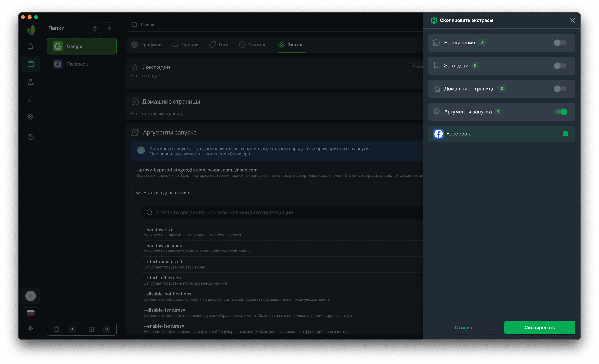Screen dimensions: 599x364
Task: Disable the Аргументы запуска toggle
Action: pyautogui.click(x=561, y=112)
